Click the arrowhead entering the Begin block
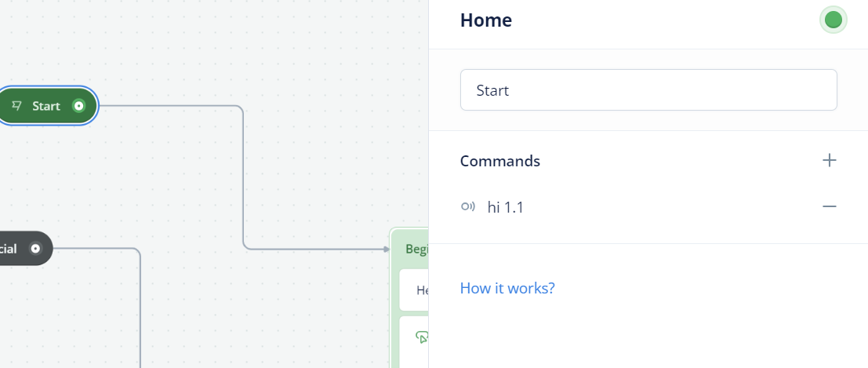 [x=387, y=249]
